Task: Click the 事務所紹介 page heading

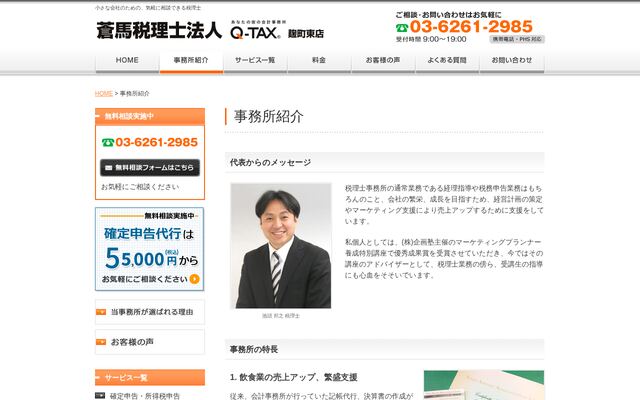Action: click(269, 117)
